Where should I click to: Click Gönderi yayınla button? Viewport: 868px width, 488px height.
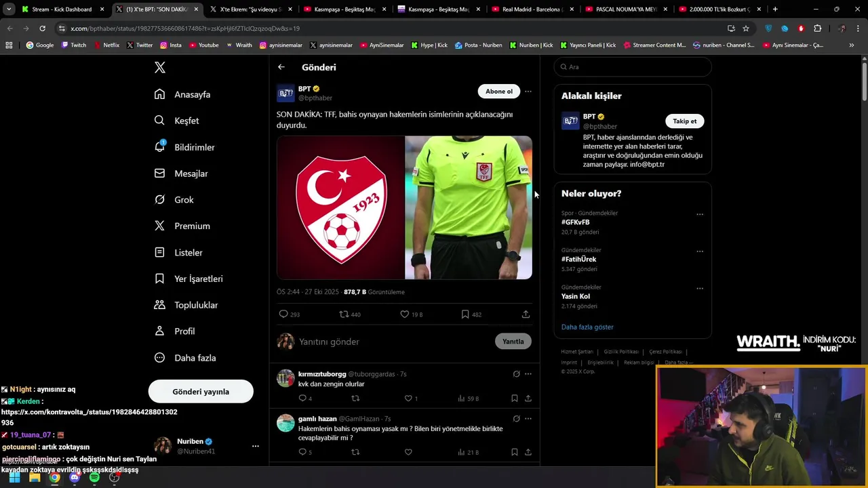(x=201, y=392)
